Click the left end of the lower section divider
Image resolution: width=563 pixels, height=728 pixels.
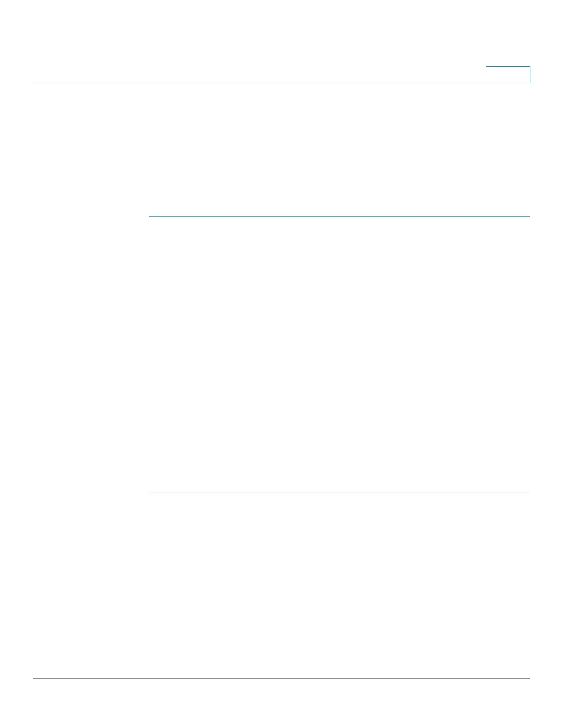click(x=152, y=493)
